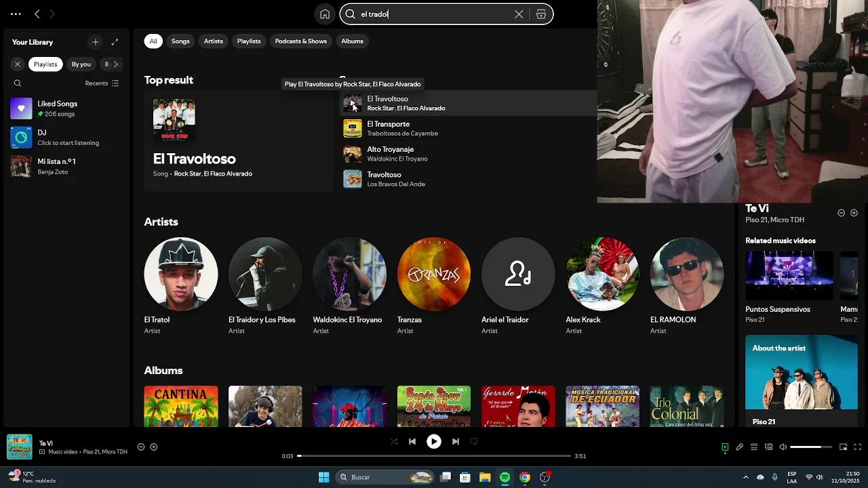This screenshot has height=488, width=868.
Task: Open artist El Tratol
Action: pos(181,274)
